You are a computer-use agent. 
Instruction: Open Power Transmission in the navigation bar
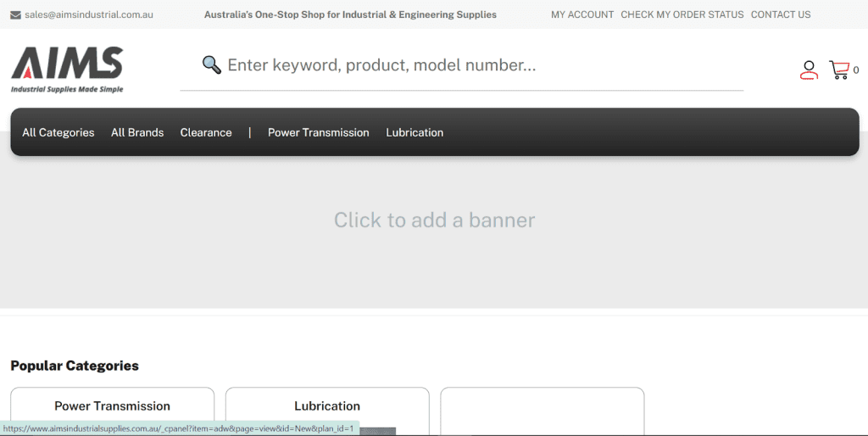pos(318,132)
